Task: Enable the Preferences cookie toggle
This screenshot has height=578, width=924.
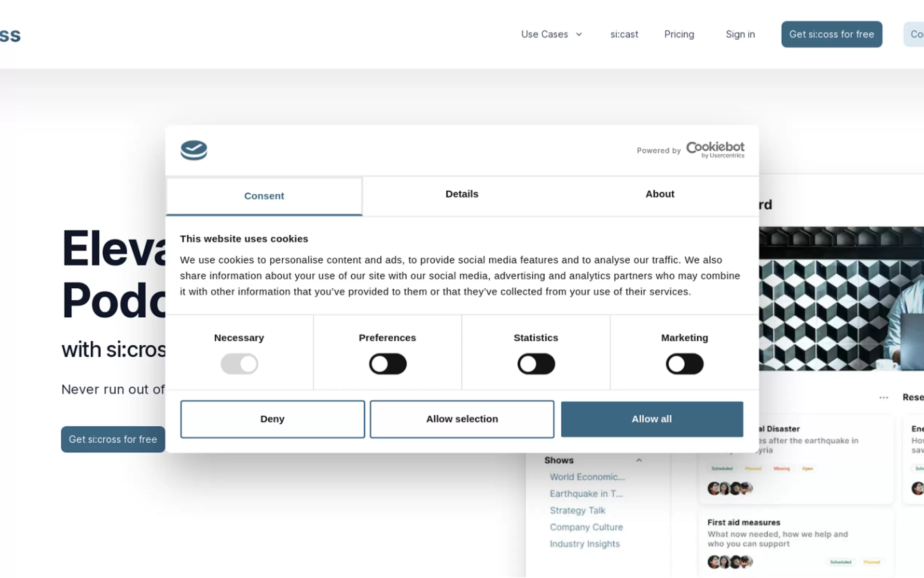Action: [x=387, y=364]
